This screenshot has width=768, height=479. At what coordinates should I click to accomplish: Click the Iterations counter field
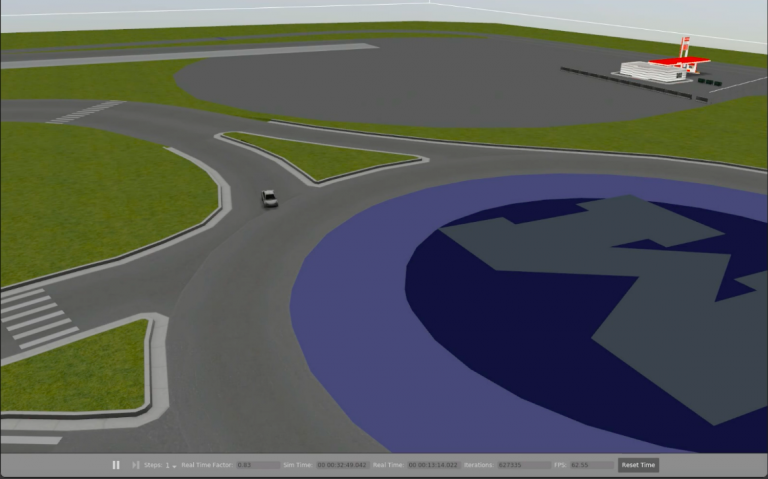523,465
